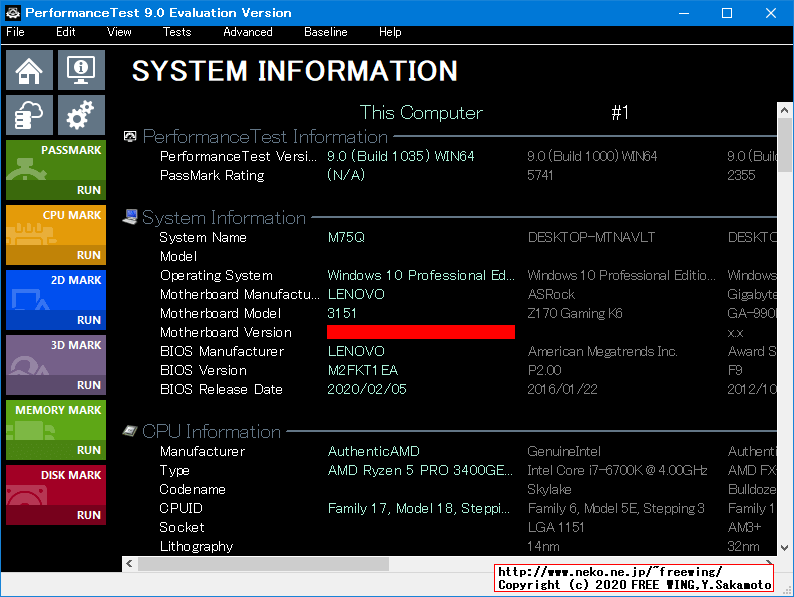Viewport: 794px width, 597px height.
Task: Open the Advanced menu
Action: pos(248,32)
